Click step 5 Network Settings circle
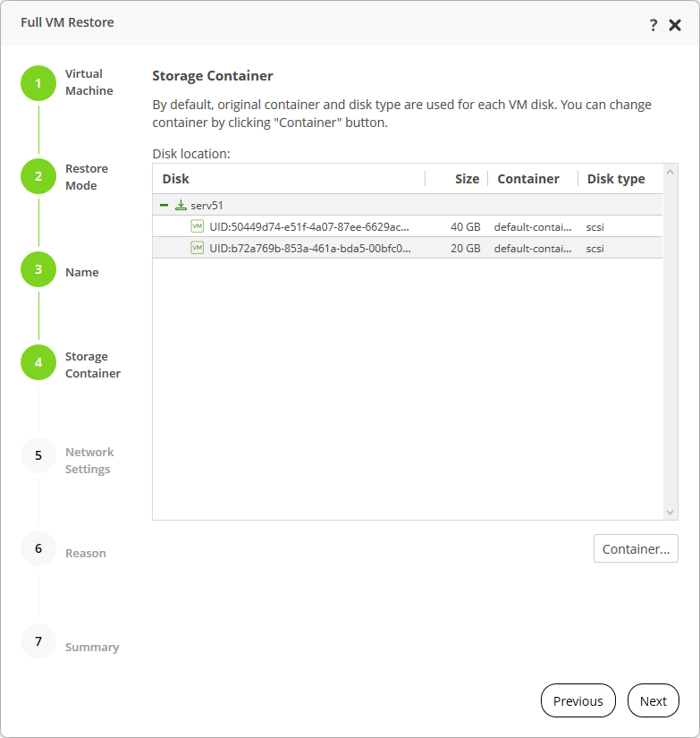 click(x=38, y=455)
